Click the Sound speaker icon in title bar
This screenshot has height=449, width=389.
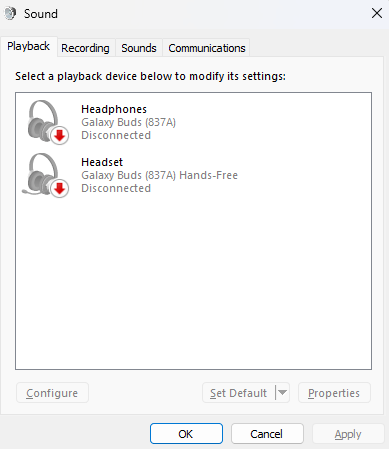(10, 14)
